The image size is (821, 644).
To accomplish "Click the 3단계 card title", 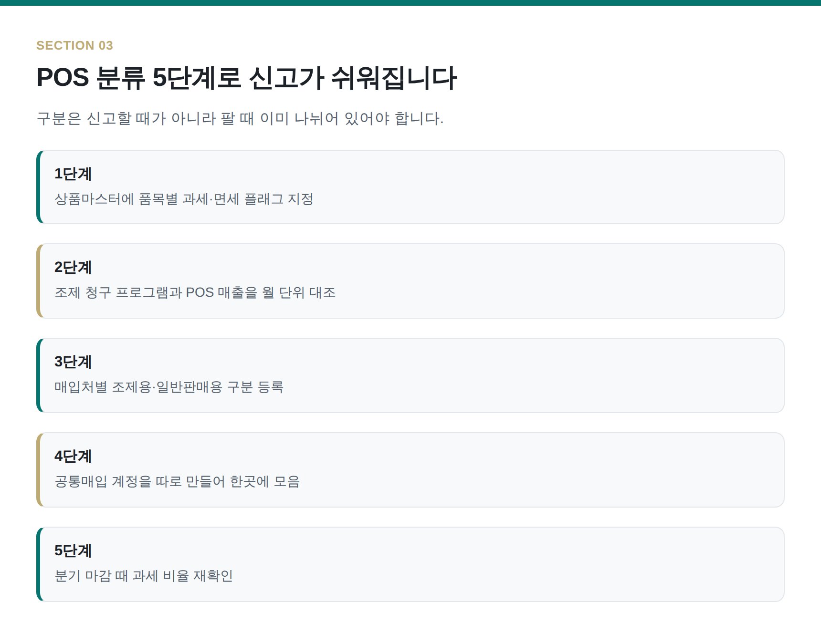I will 73,362.
